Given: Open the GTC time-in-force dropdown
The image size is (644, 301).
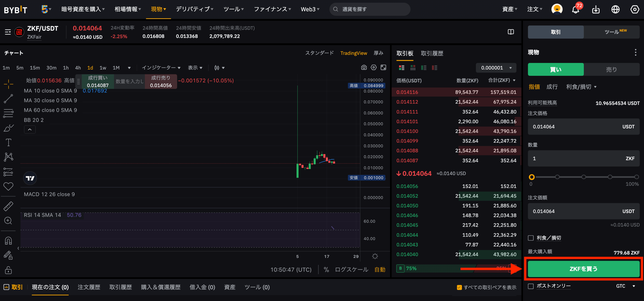Looking at the screenshot, I should [x=625, y=286].
